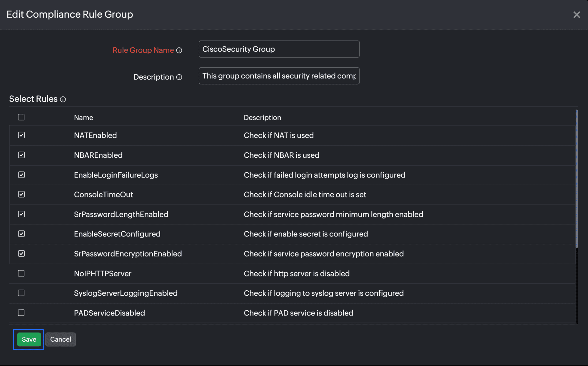
Task: Deselect SrPasswordEncryptionEnabled checkbox
Action: (21, 253)
